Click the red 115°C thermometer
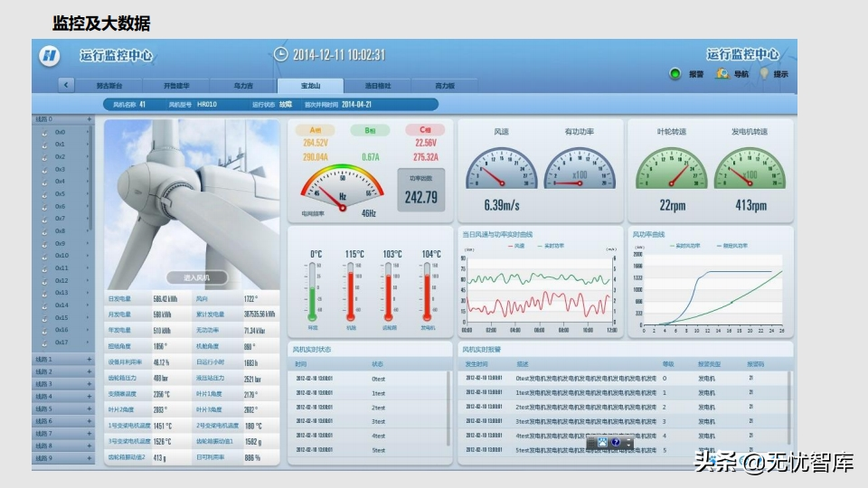 [x=351, y=292]
